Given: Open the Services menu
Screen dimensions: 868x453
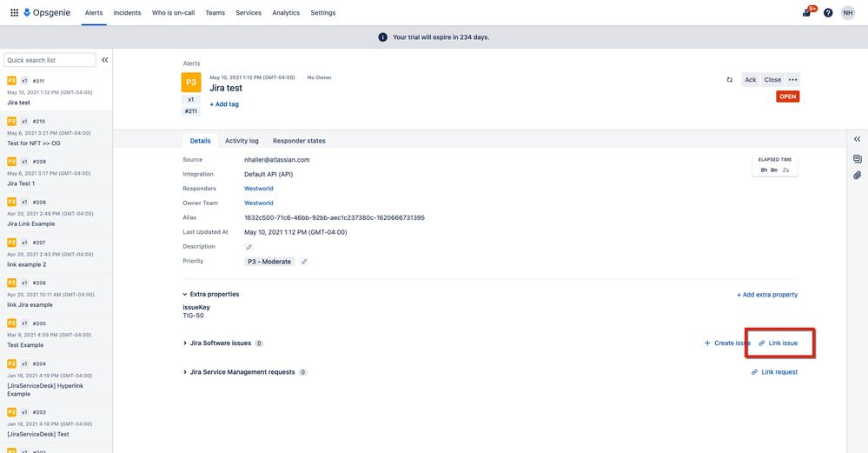Looking at the screenshot, I should click(248, 13).
